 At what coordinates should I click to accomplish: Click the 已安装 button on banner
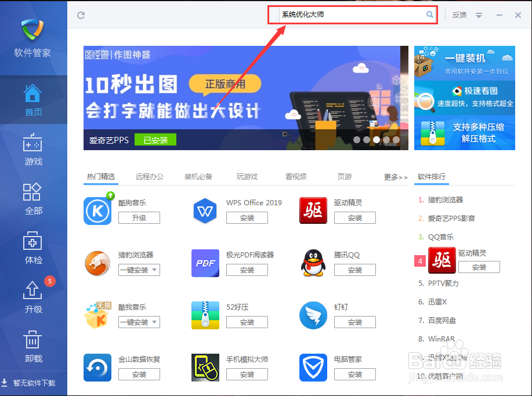pyautogui.click(x=155, y=140)
